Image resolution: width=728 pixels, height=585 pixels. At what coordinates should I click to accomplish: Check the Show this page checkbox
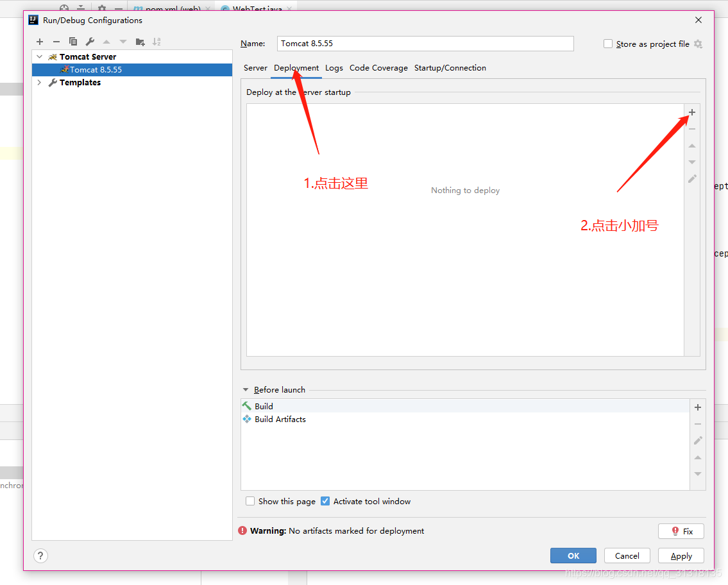click(x=250, y=501)
